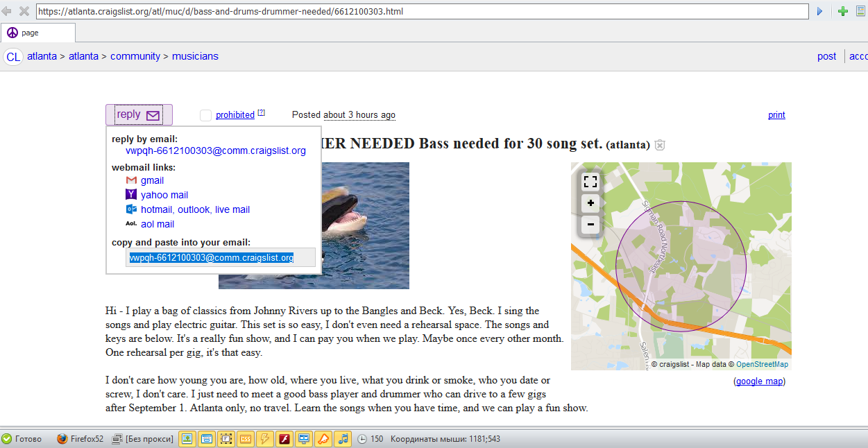Zoom in on the map with plus
This screenshot has height=448, width=868.
coord(590,203)
